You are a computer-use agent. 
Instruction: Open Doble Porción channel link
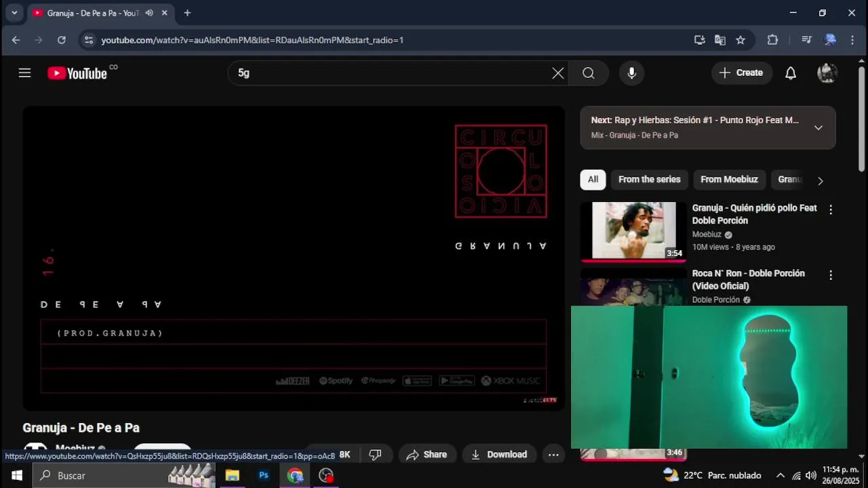pos(715,300)
